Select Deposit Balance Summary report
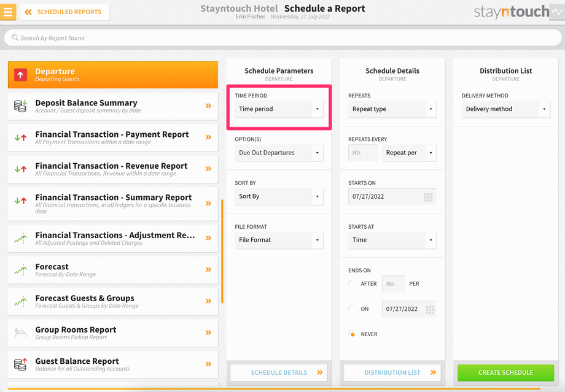The width and height of the screenshot is (565, 392). (x=113, y=106)
